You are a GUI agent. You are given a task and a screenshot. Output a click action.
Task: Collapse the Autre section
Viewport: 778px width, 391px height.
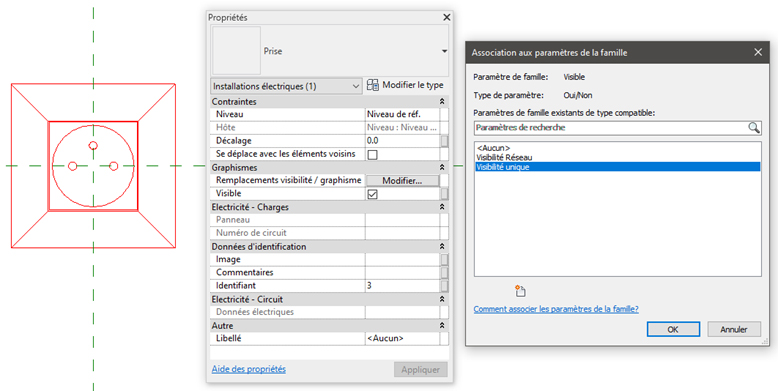(x=442, y=326)
